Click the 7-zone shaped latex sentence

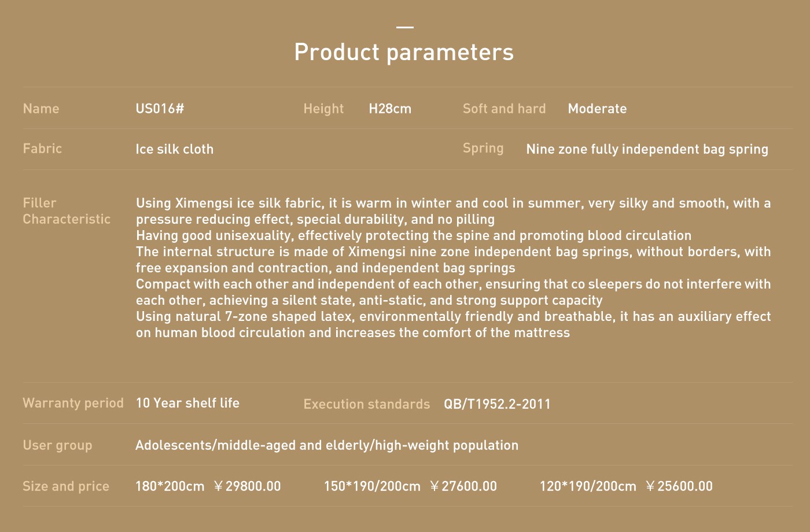tap(453, 324)
